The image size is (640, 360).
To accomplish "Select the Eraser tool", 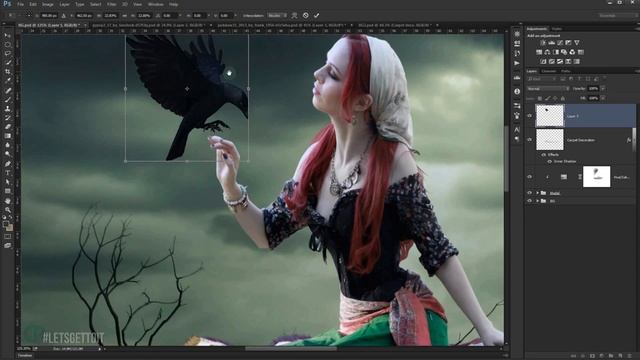I will coord(8,127).
